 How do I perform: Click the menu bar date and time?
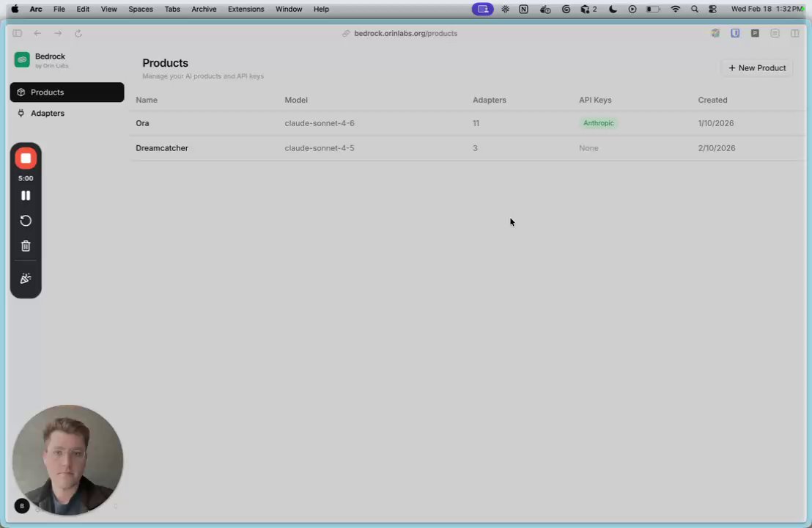(x=767, y=9)
